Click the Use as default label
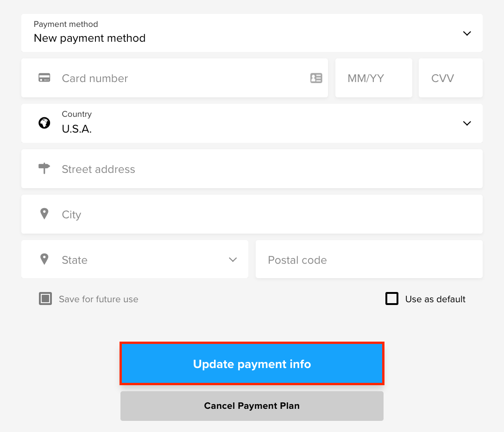This screenshot has width=504, height=432. pyautogui.click(x=435, y=299)
